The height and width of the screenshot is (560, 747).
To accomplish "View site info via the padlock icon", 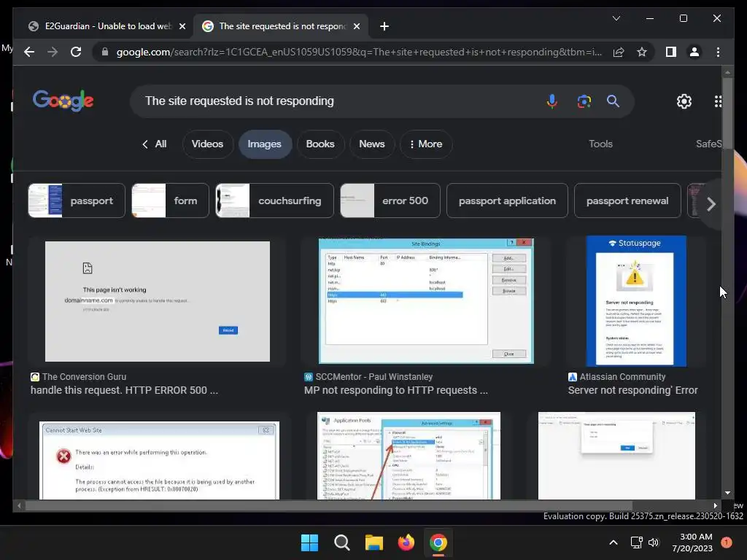I will (x=105, y=52).
